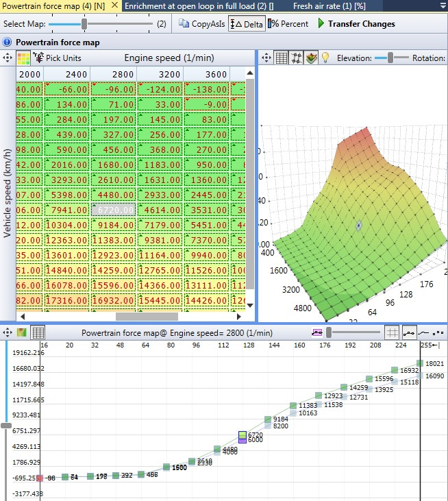Click the table's vertical scroll down arrow

click(x=249, y=306)
